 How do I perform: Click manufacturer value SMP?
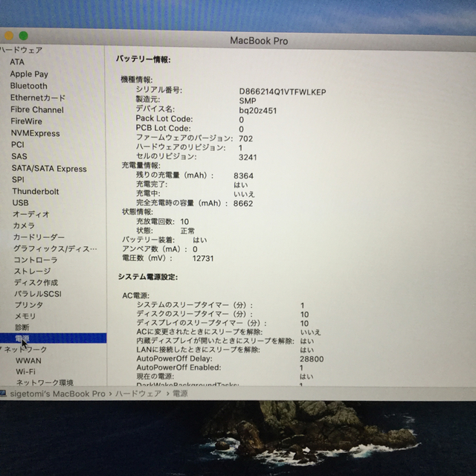pos(248,101)
